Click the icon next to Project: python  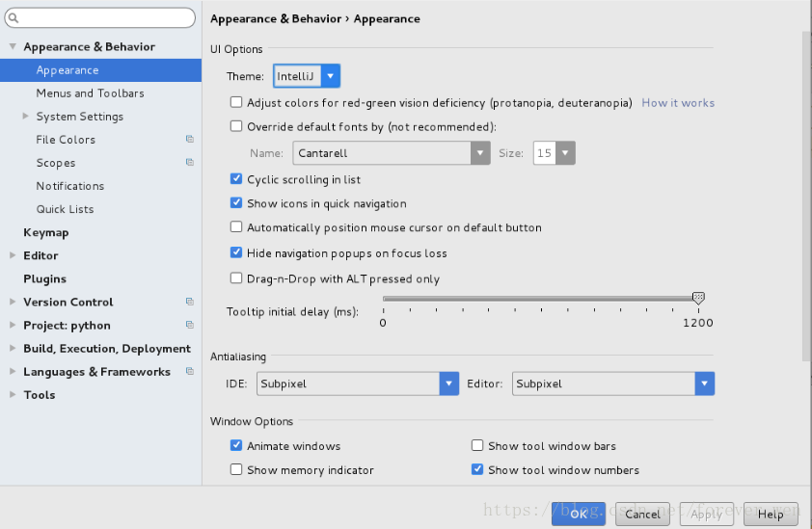(x=190, y=326)
